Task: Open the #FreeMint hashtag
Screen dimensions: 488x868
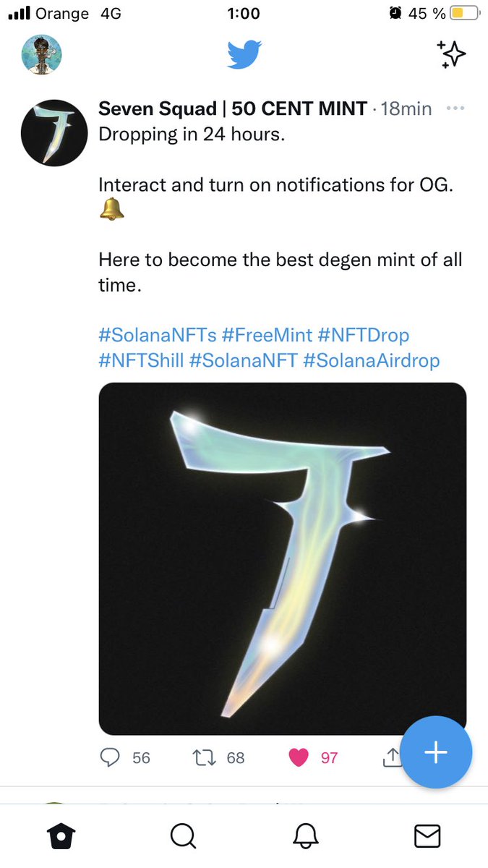Action: 267,336
